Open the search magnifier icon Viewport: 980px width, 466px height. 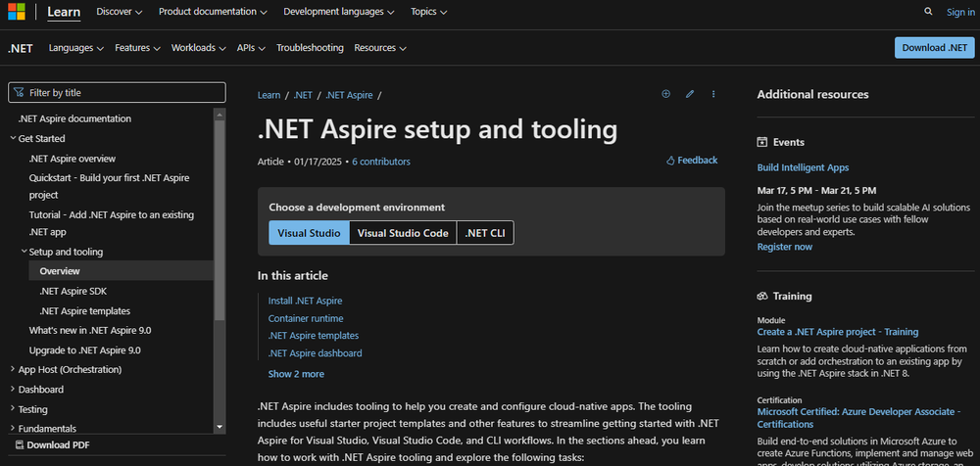coord(928,11)
